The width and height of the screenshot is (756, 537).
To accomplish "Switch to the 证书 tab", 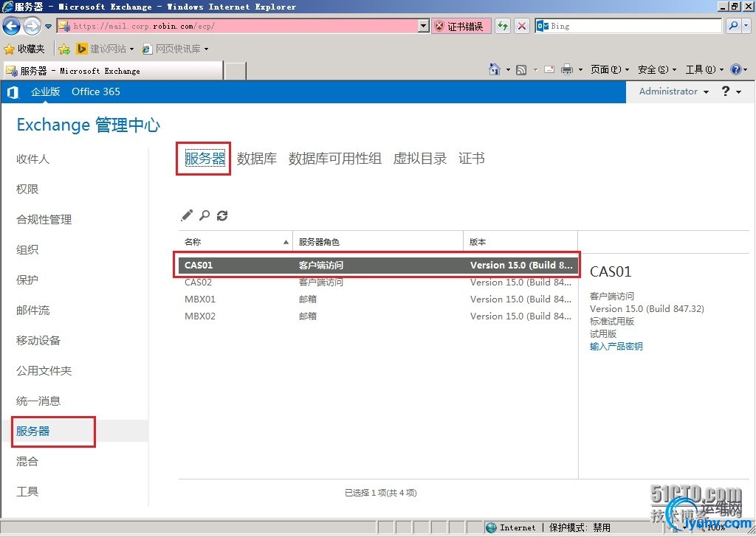I will 472,159.
